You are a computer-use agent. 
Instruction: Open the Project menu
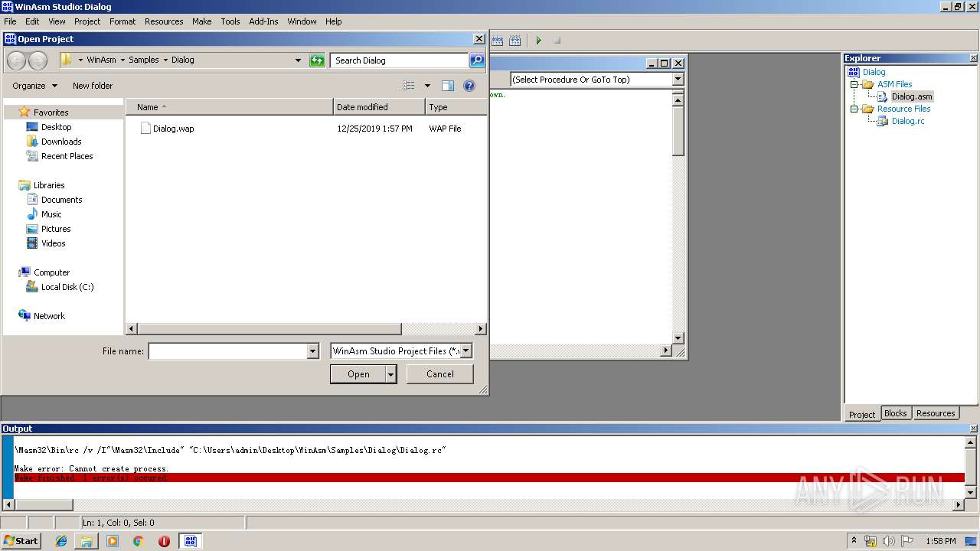87,21
